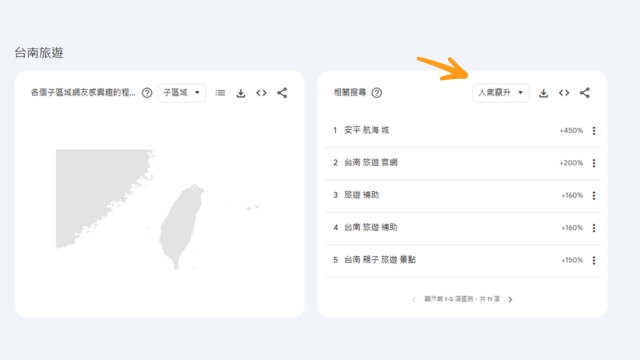Get embed code for related queries
This screenshot has width=640, height=360.
pyautogui.click(x=564, y=93)
